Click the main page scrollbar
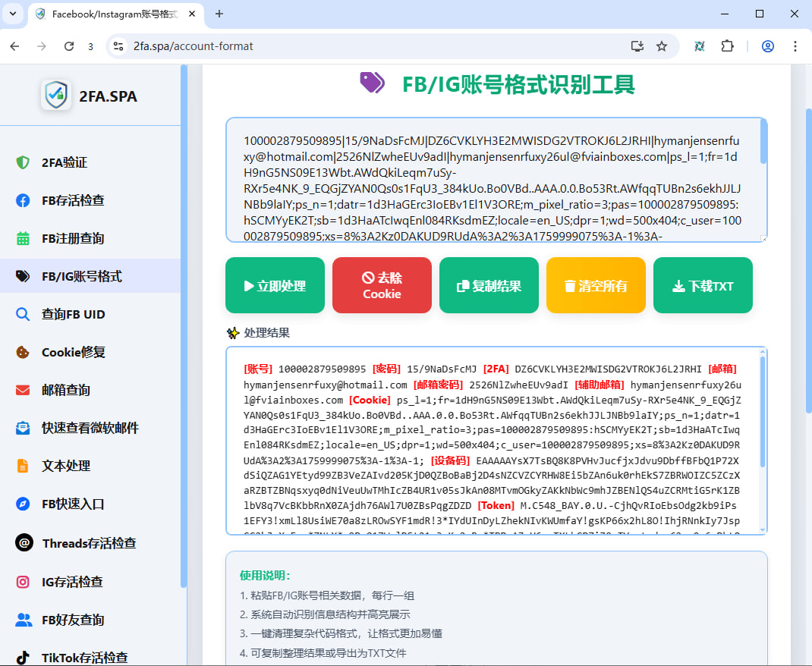This screenshot has height=666, width=812. pyautogui.click(x=809, y=261)
